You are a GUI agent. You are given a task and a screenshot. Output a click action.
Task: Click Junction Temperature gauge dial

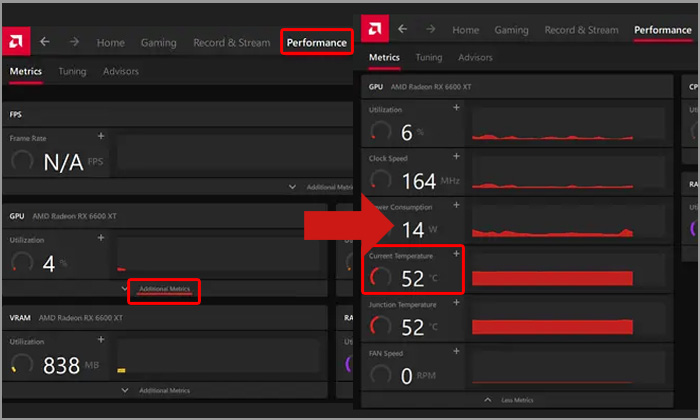coord(380,326)
